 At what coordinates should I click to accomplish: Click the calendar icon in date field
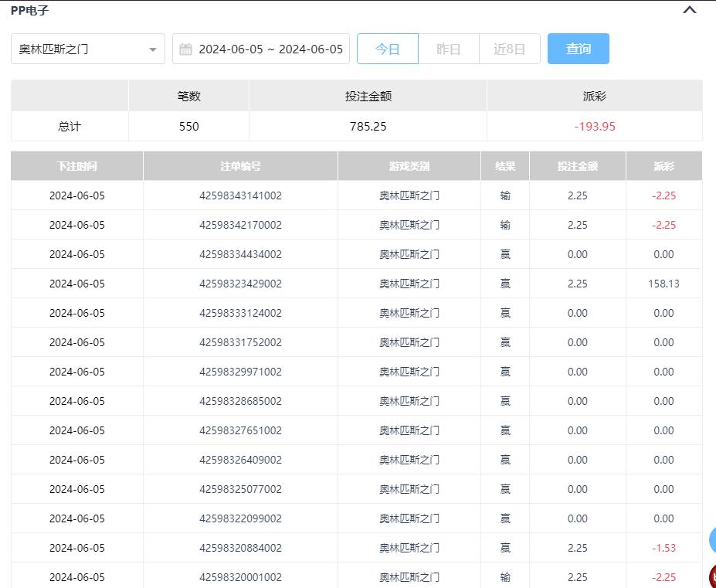tap(185, 49)
